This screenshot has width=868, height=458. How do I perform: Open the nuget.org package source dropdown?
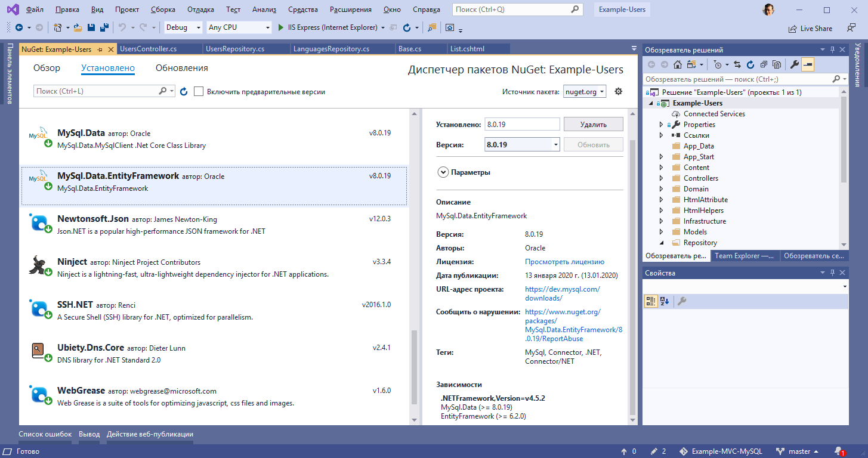pos(585,91)
